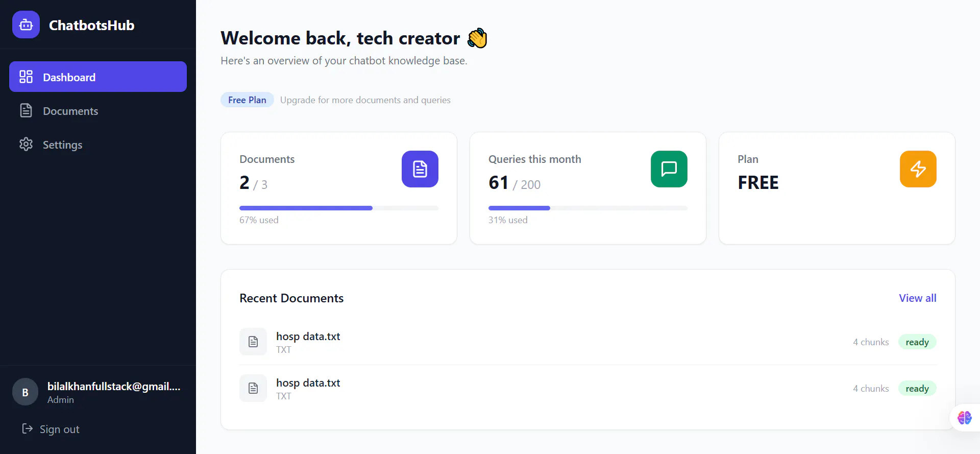Click the Sign out button
This screenshot has width=980, height=454.
[x=51, y=429]
